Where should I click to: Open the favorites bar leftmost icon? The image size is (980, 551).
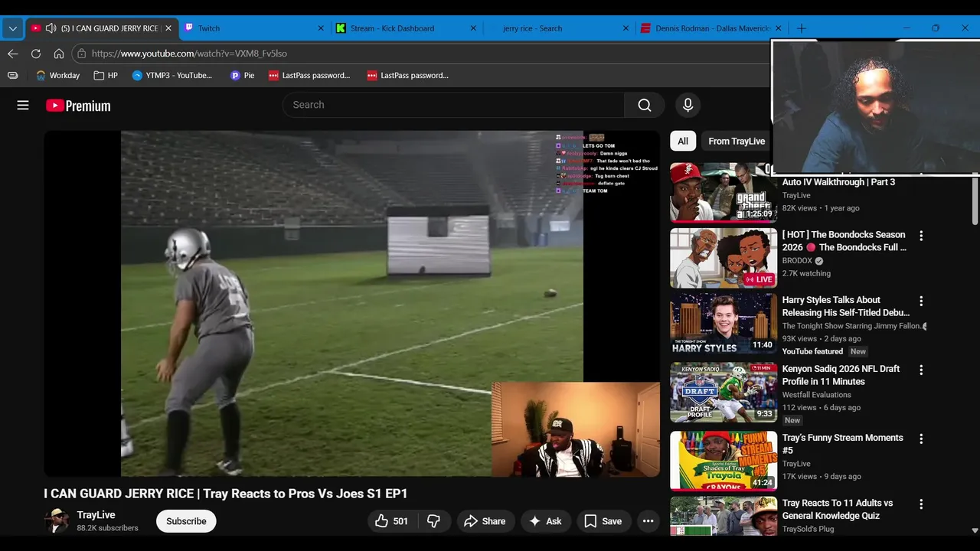coord(13,75)
